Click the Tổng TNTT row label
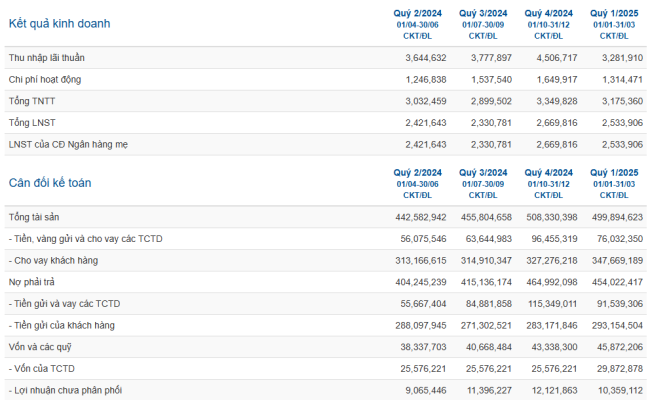Viewport: 650px width, 400px height. click(32, 101)
